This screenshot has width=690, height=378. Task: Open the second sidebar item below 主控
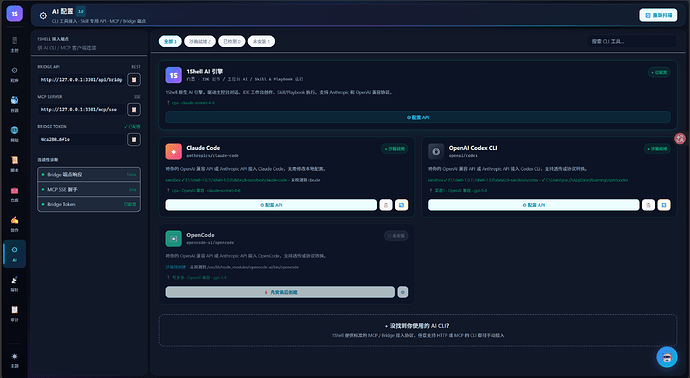click(x=15, y=74)
